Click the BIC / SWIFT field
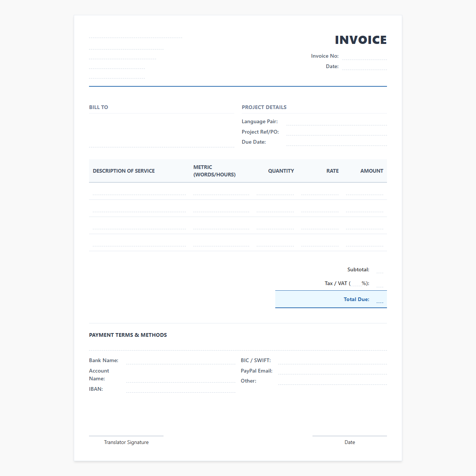The width and height of the screenshot is (476, 476). [333, 360]
